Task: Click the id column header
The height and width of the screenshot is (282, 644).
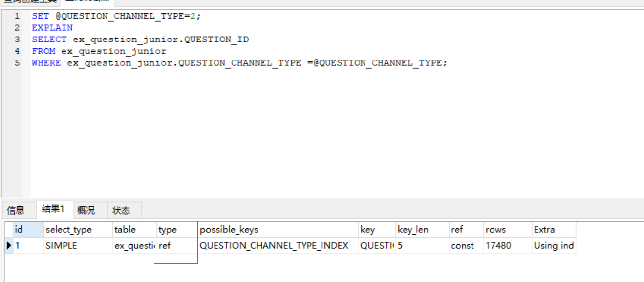Action: click(x=28, y=229)
